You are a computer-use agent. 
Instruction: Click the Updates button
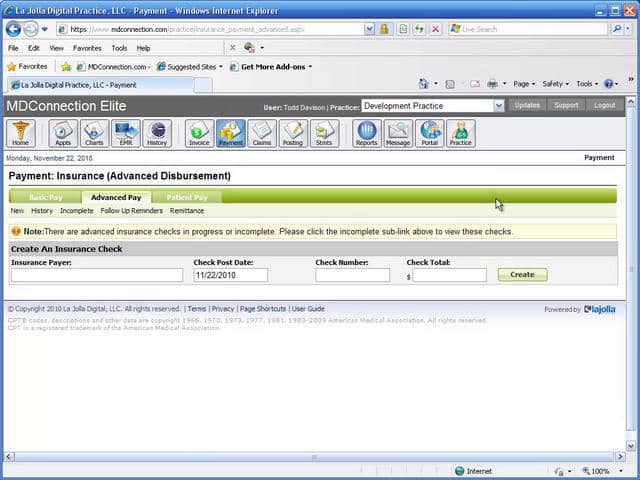pos(527,105)
